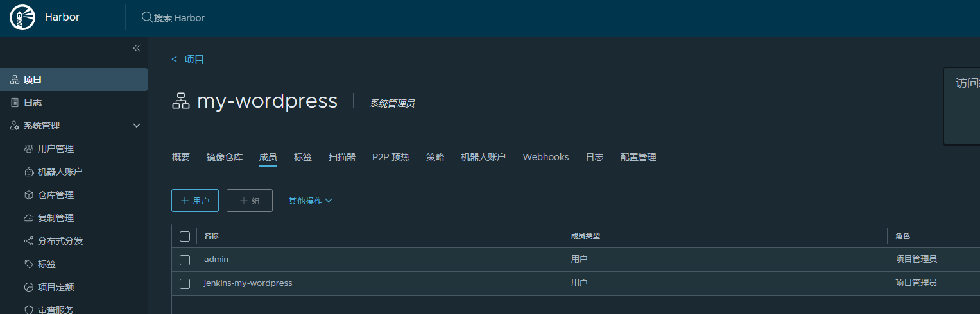Click 用户 type in admin row
Screen dimensions: 980x314
click(x=580, y=260)
